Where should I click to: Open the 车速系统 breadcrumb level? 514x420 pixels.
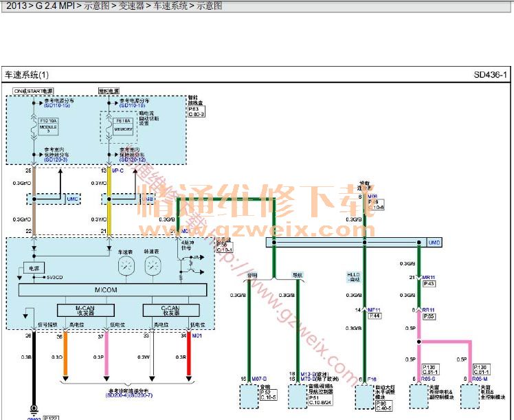coord(170,5)
